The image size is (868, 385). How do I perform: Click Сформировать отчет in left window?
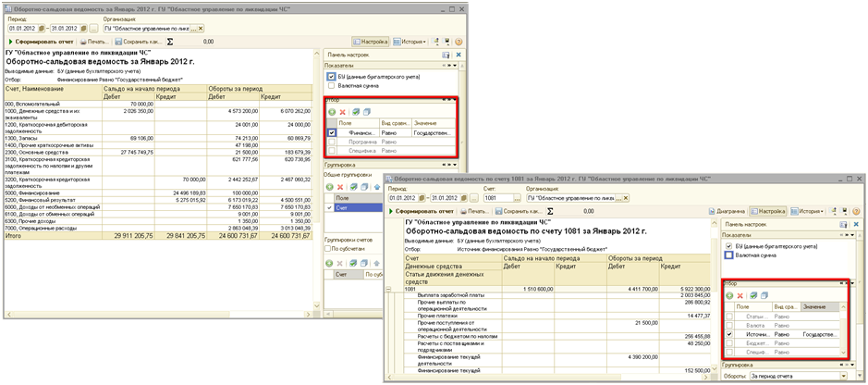pos(41,42)
